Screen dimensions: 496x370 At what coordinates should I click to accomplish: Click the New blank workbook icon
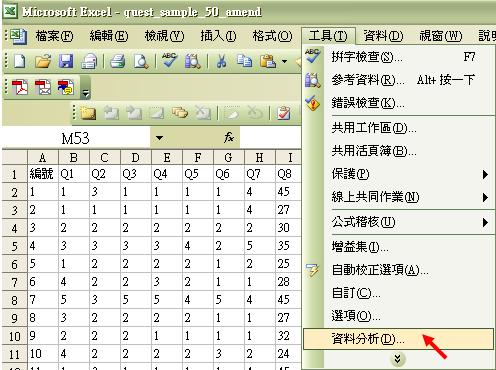click(x=20, y=61)
